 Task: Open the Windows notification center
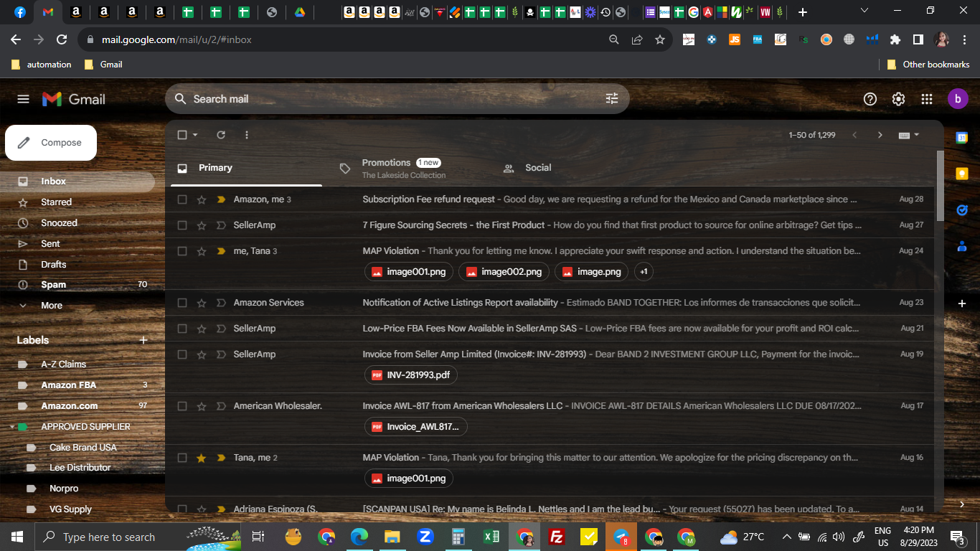point(957,537)
